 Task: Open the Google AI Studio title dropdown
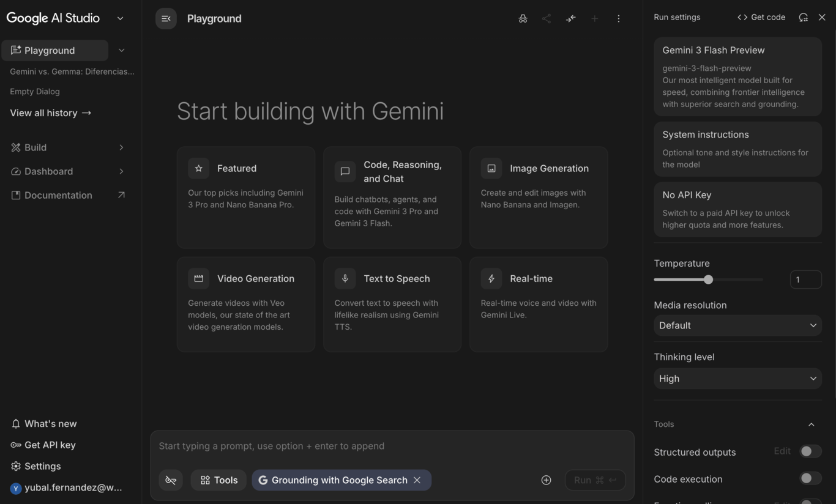click(x=120, y=18)
